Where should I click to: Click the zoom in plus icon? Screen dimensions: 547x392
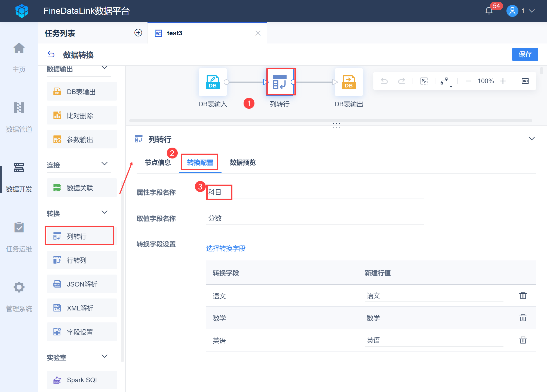point(503,81)
